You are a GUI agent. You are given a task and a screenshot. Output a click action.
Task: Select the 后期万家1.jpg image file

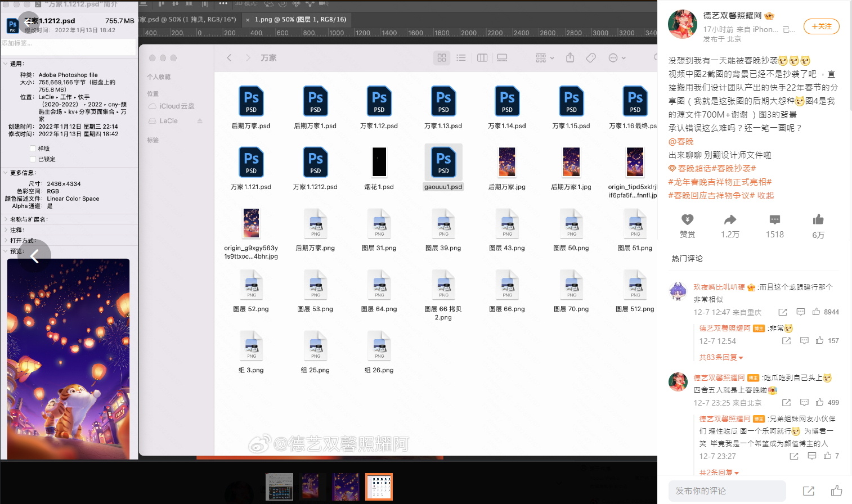(x=571, y=167)
